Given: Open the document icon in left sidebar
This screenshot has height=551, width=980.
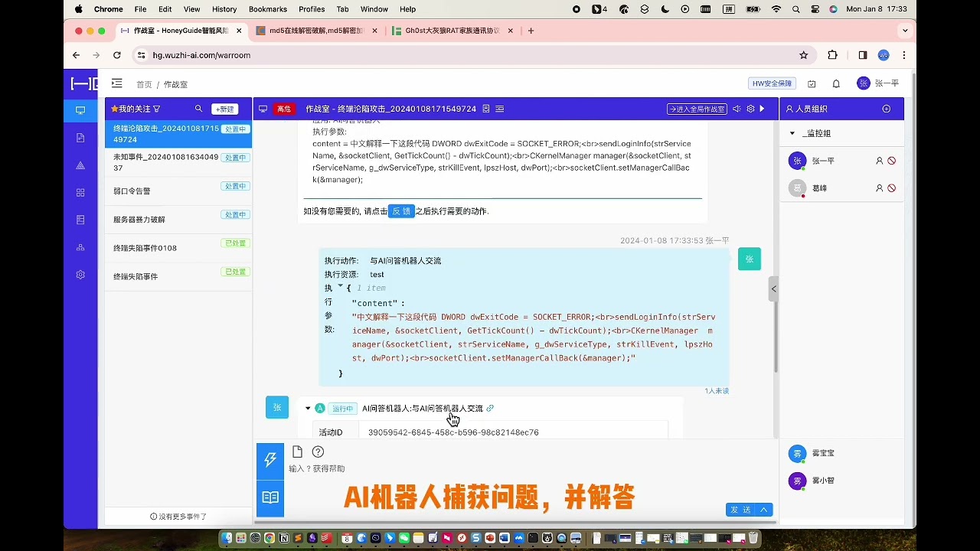Looking at the screenshot, I should tap(80, 138).
